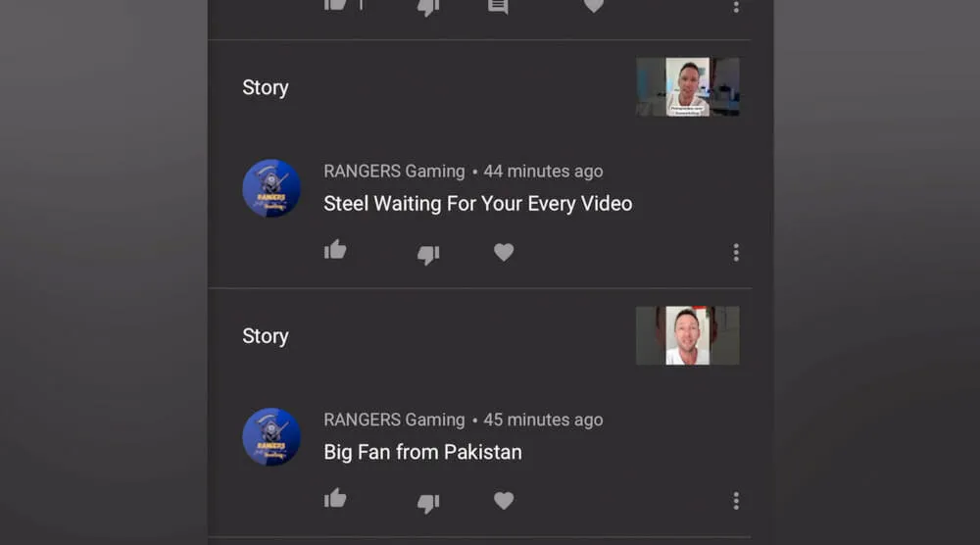The image size is (980, 545).
Task: Toggle the heart icon in the top comment row
Action: point(593,6)
